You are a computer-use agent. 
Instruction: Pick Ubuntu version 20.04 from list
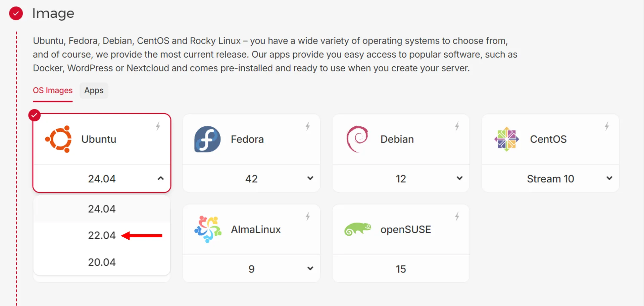pos(102,262)
